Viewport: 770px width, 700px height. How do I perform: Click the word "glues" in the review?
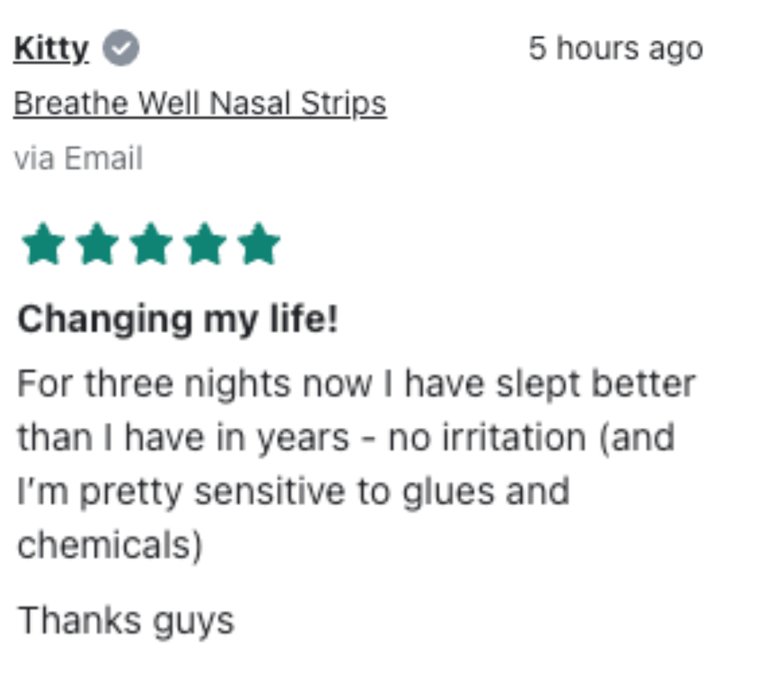(448, 491)
